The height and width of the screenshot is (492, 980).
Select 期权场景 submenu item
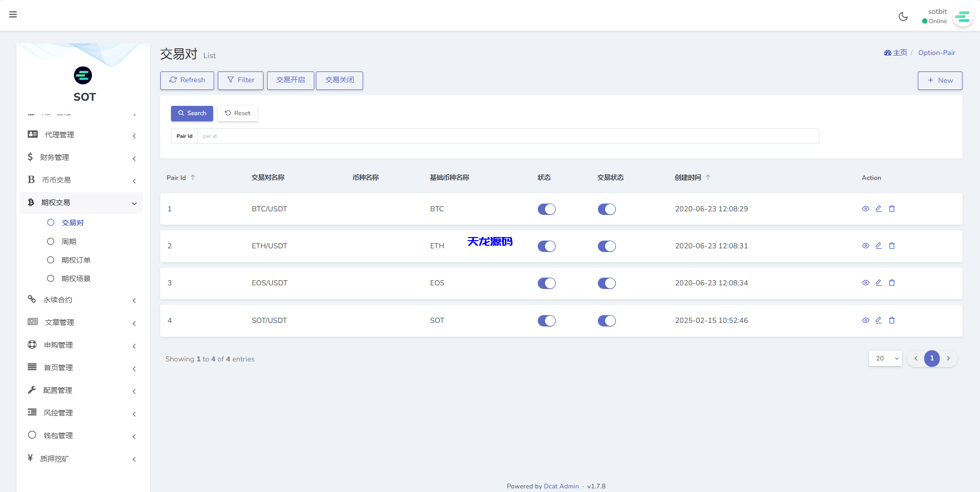point(76,278)
